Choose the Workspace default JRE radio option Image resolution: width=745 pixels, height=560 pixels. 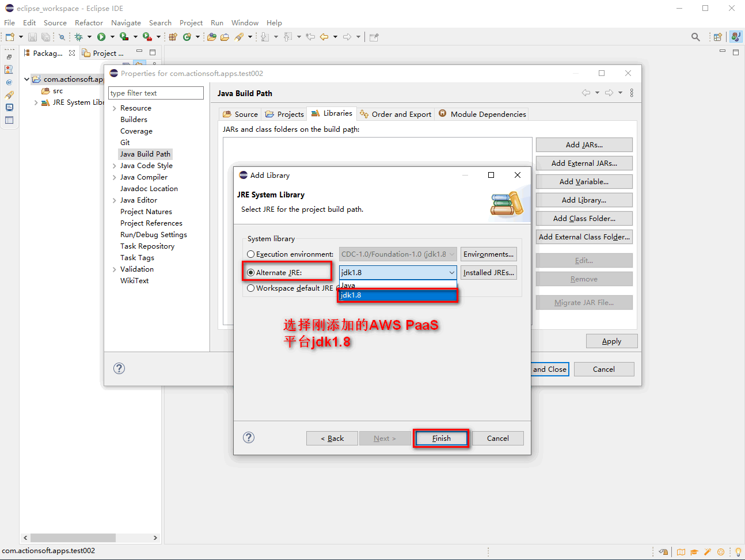(x=251, y=288)
